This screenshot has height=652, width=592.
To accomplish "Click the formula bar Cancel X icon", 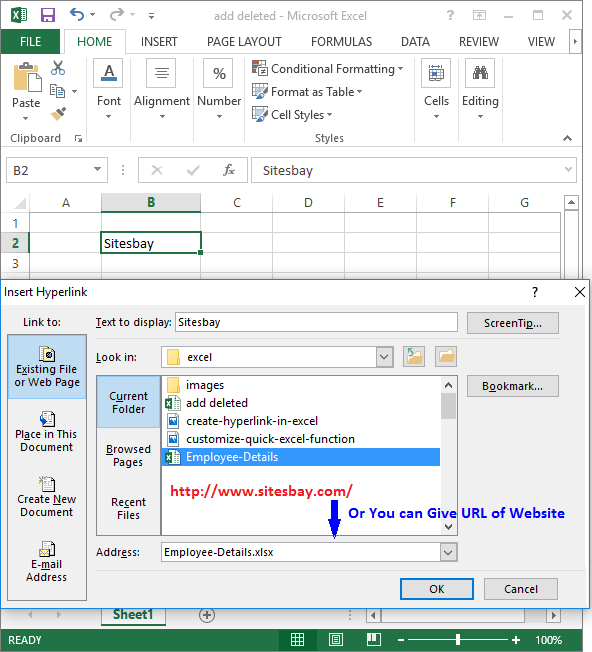I will [157, 170].
